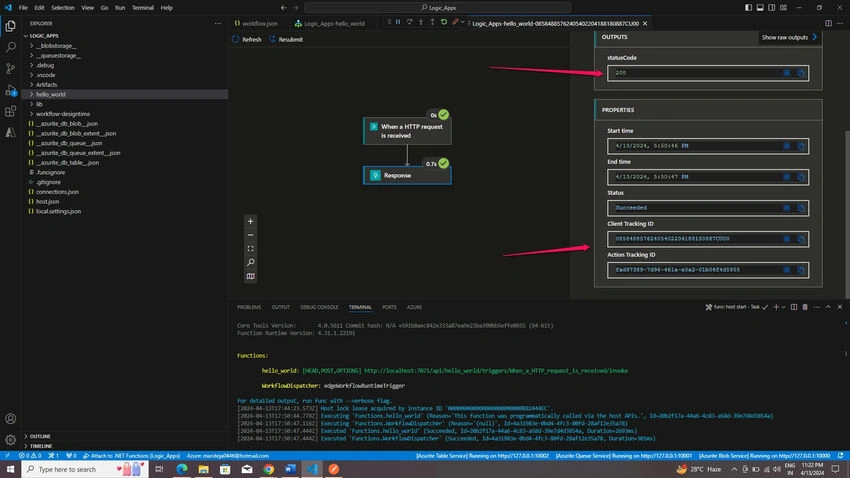Open the File menu
The height and width of the screenshot is (478, 850).
23,8
